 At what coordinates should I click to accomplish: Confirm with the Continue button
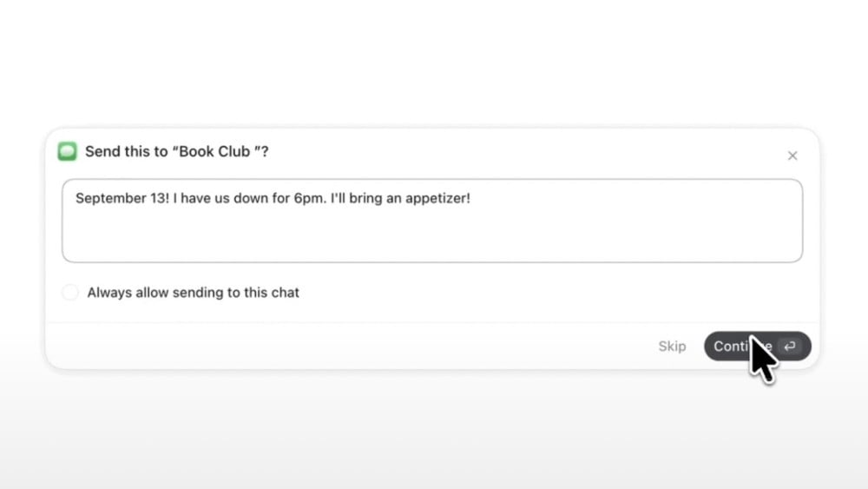(757, 346)
